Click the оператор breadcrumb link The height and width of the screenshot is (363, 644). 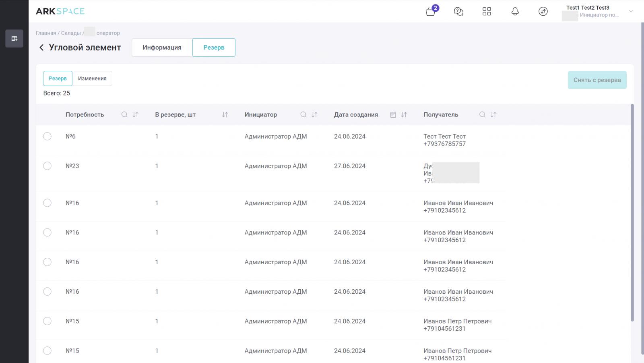point(108,33)
